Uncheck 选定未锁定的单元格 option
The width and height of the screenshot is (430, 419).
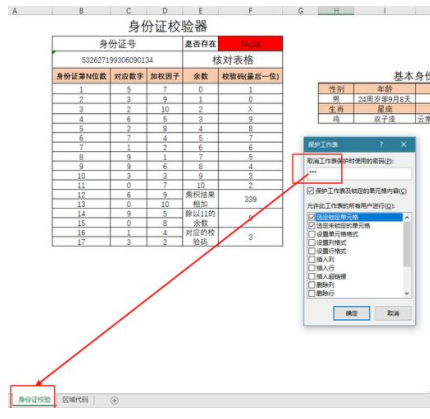(312, 226)
